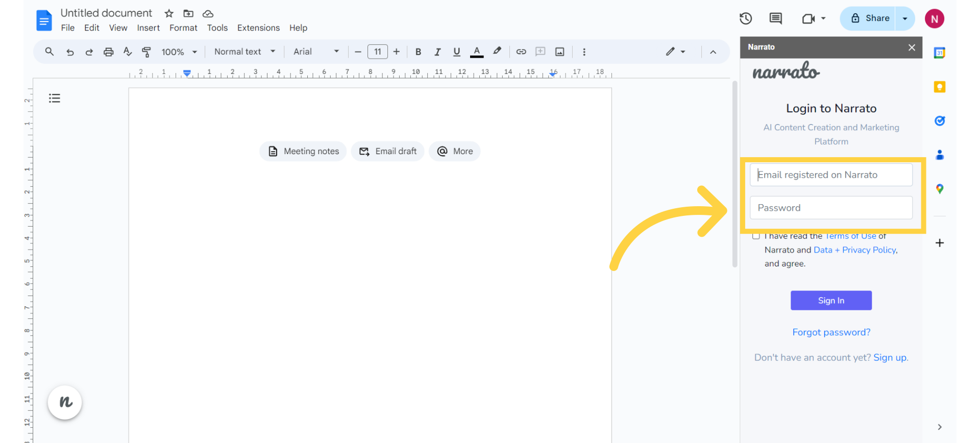Open the Data + Privacy Policy link

(855, 250)
